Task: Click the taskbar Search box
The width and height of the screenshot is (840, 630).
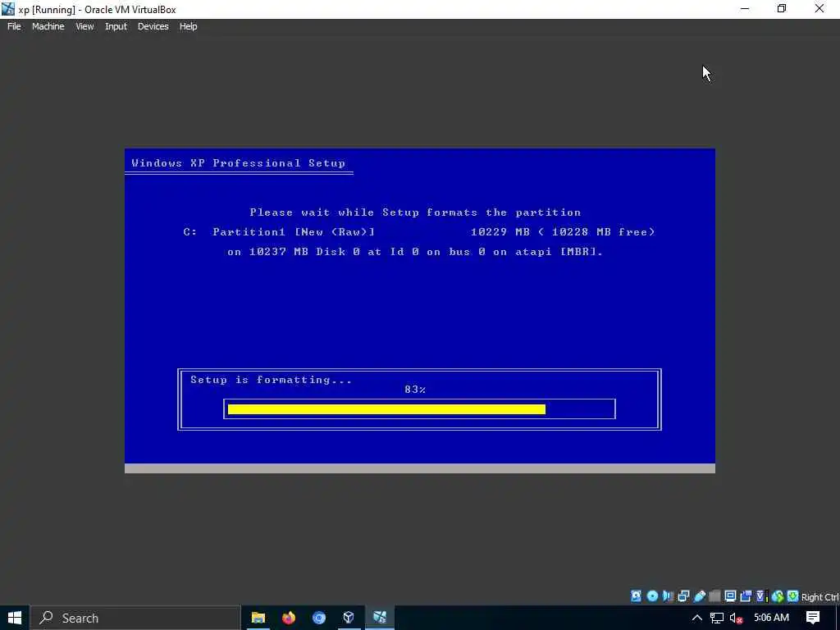Action: (135, 618)
